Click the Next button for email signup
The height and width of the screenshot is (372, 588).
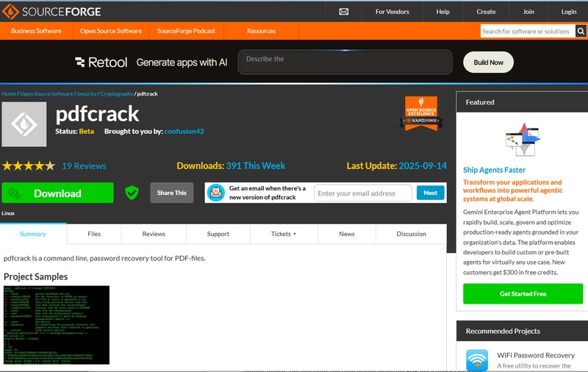430,193
